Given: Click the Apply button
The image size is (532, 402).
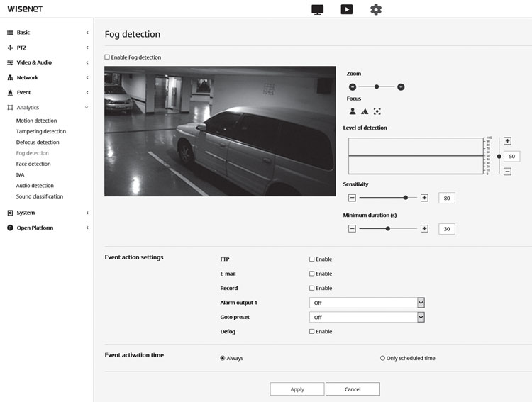Looking at the screenshot, I should pos(297,389).
